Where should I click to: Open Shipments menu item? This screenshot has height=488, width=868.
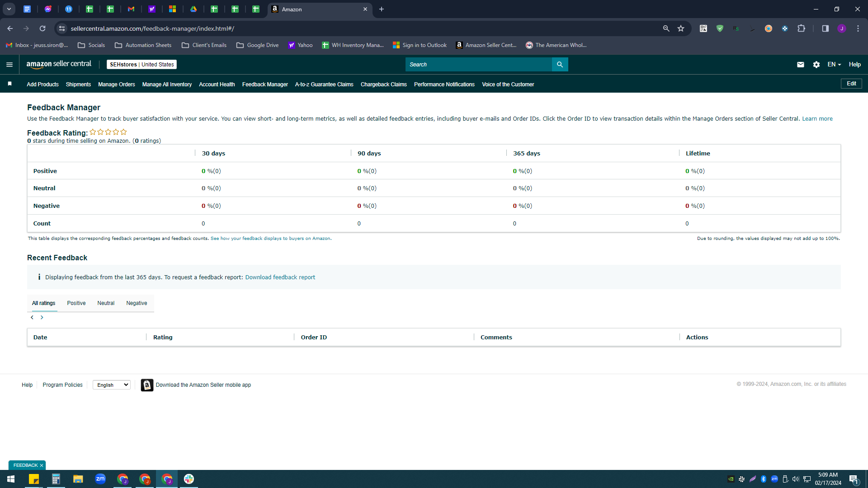click(x=78, y=84)
